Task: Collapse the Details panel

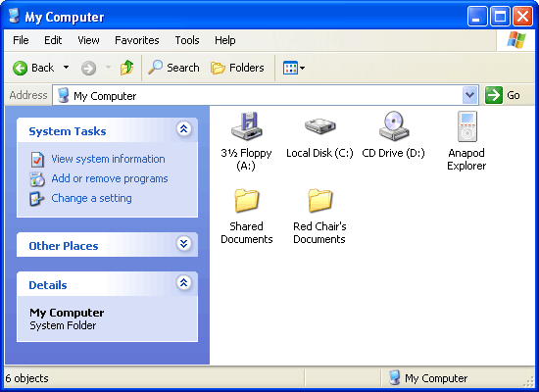Action: tap(184, 283)
